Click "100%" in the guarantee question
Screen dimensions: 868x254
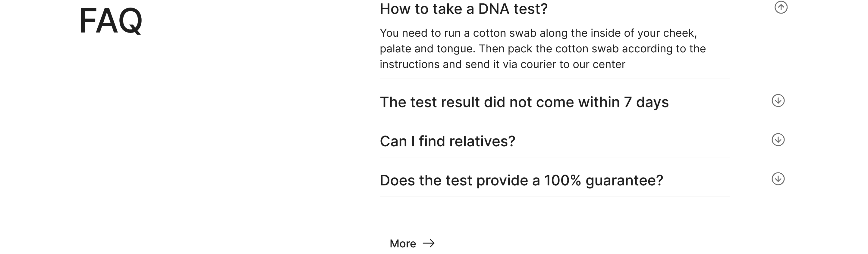coord(562,180)
